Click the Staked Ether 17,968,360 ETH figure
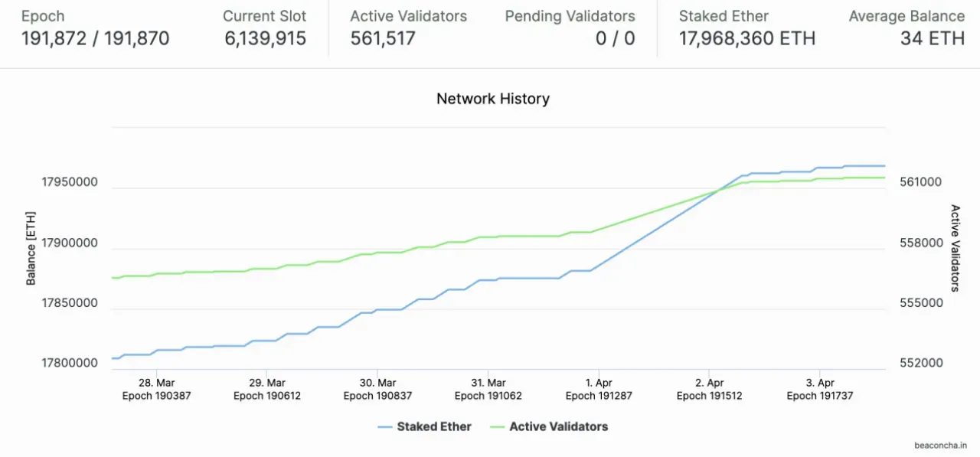 tap(747, 38)
